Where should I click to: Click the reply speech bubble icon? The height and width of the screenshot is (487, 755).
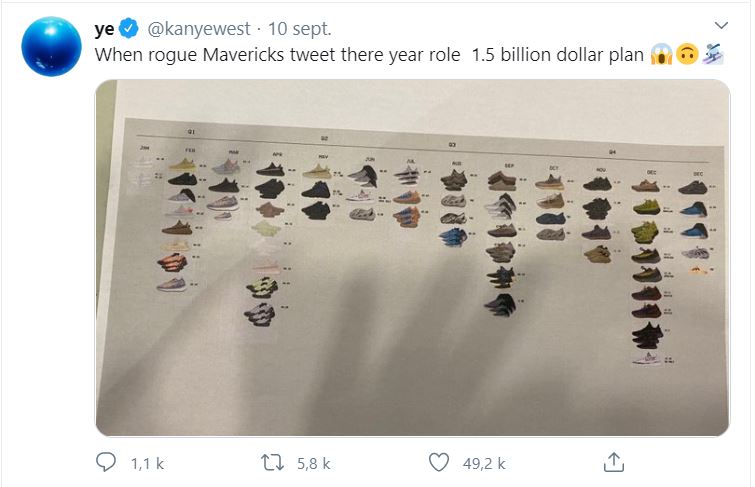click(x=107, y=462)
